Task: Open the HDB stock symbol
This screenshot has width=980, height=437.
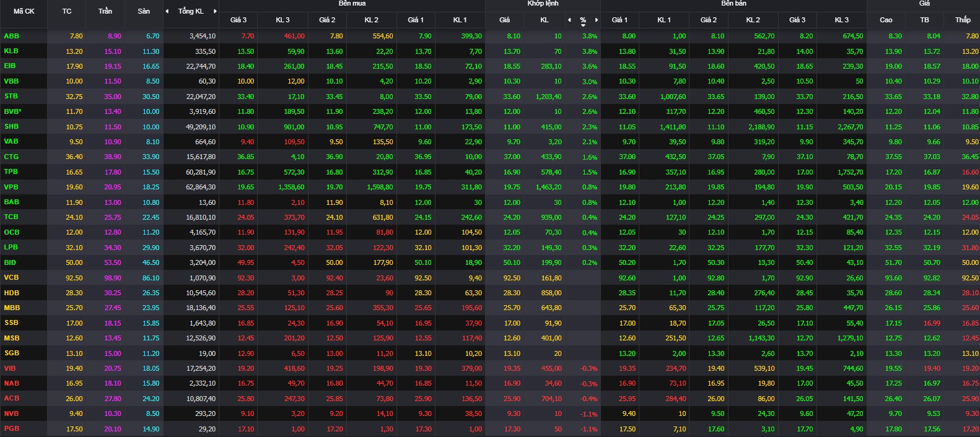Action: (x=11, y=293)
